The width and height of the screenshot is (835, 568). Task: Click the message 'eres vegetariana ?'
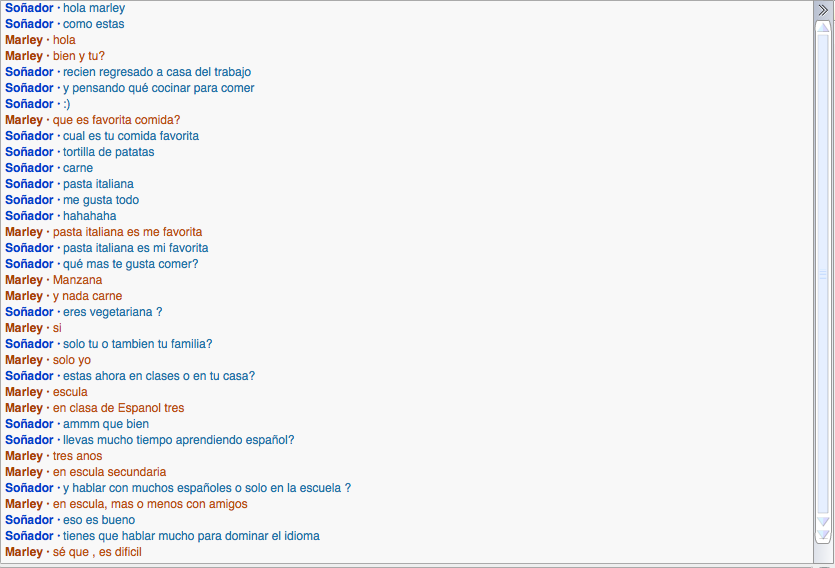(112, 312)
